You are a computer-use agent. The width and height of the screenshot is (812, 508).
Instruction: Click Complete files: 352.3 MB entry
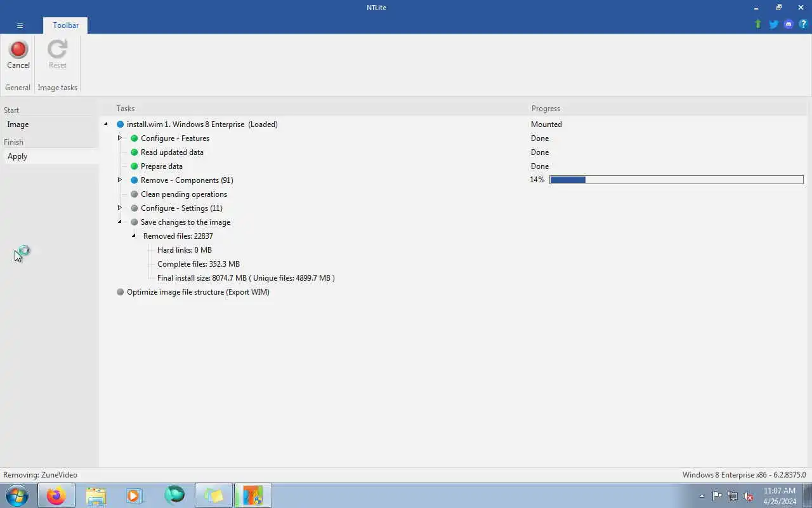[x=198, y=264]
